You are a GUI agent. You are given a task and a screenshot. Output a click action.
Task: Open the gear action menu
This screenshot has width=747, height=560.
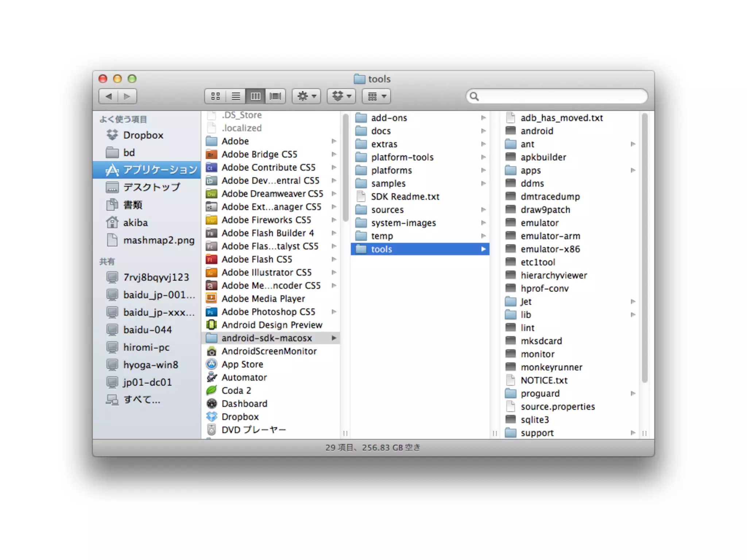point(306,96)
